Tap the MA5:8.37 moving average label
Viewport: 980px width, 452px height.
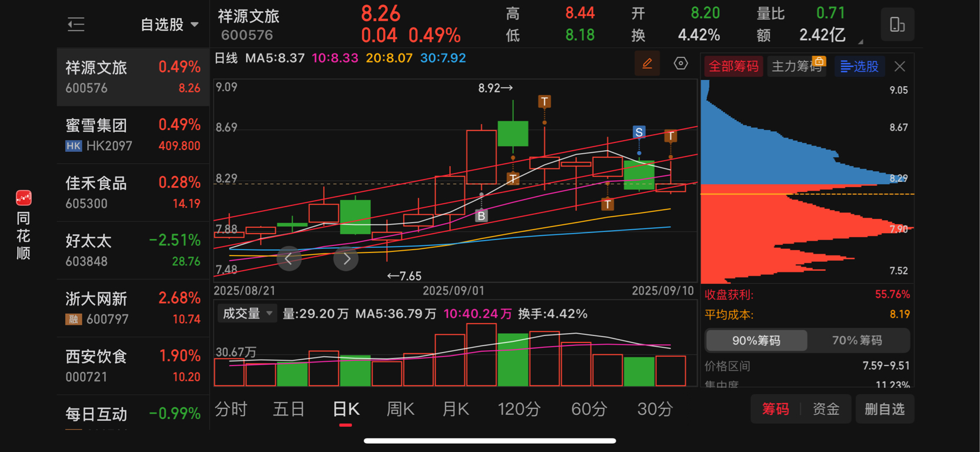point(275,58)
